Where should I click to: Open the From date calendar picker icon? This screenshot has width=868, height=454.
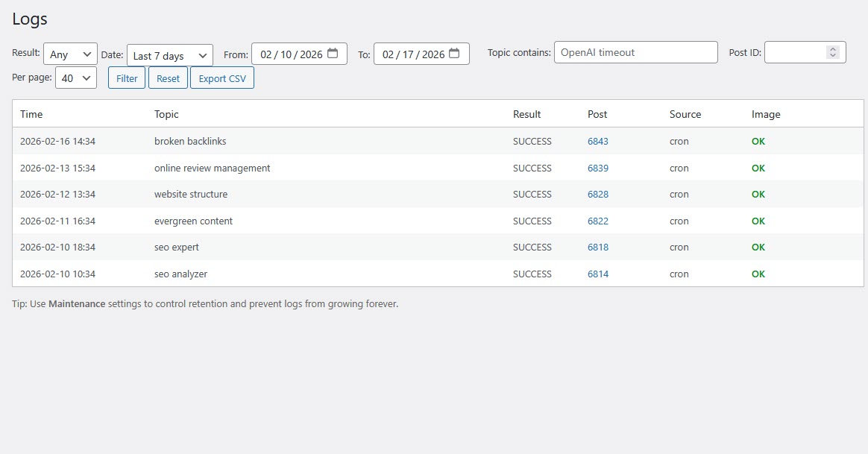[x=333, y=54]
